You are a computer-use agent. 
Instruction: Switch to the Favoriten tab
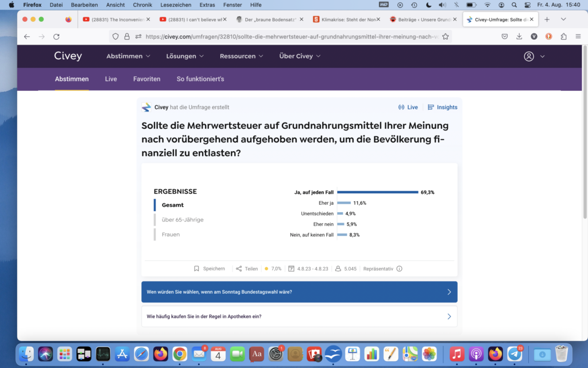click(x=146, y=79)
